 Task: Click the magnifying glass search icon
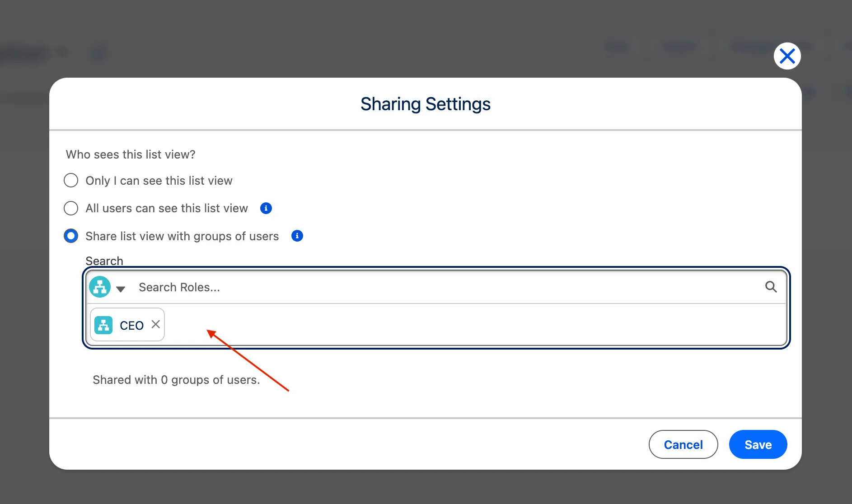click(771, 287)
